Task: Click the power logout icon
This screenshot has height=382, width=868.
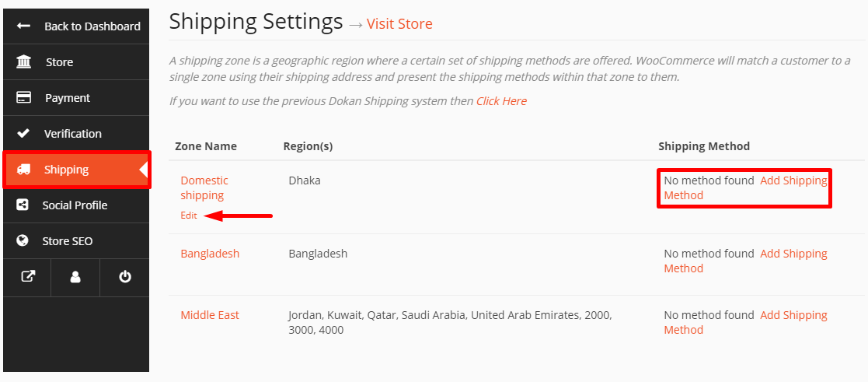Action: [124, 277]
